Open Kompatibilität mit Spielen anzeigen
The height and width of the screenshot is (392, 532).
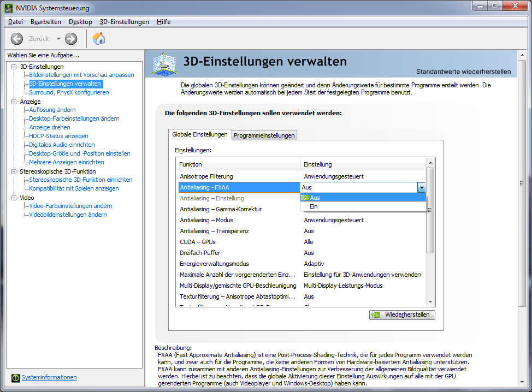pyautogui.click(x=74, y=188)
